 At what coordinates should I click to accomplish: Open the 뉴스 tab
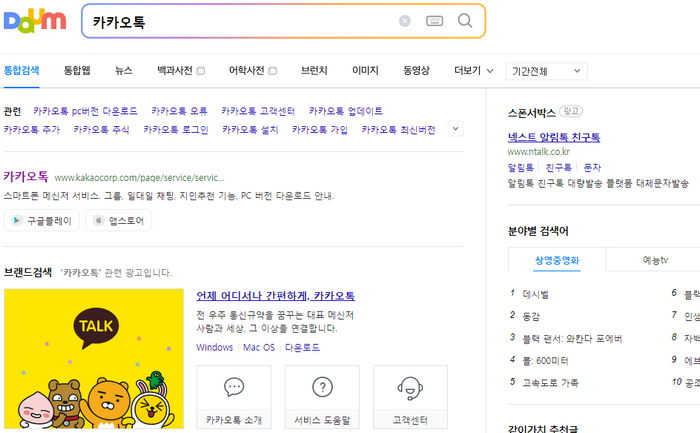point(124,71)
